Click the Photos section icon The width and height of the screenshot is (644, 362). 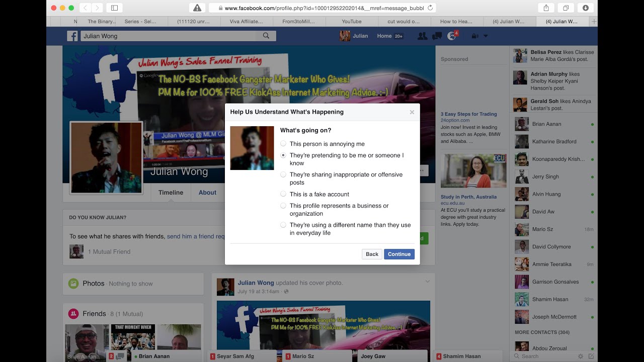coord(73,284)
